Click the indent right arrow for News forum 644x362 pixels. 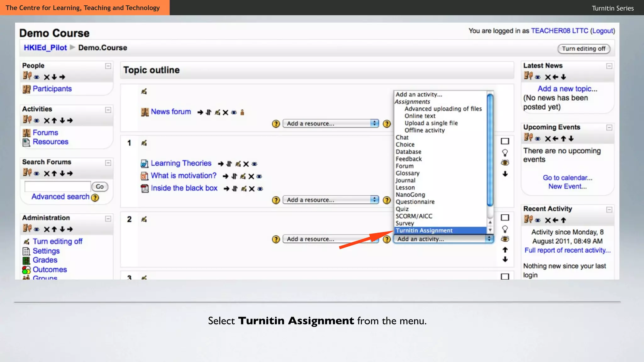point(200,112)
